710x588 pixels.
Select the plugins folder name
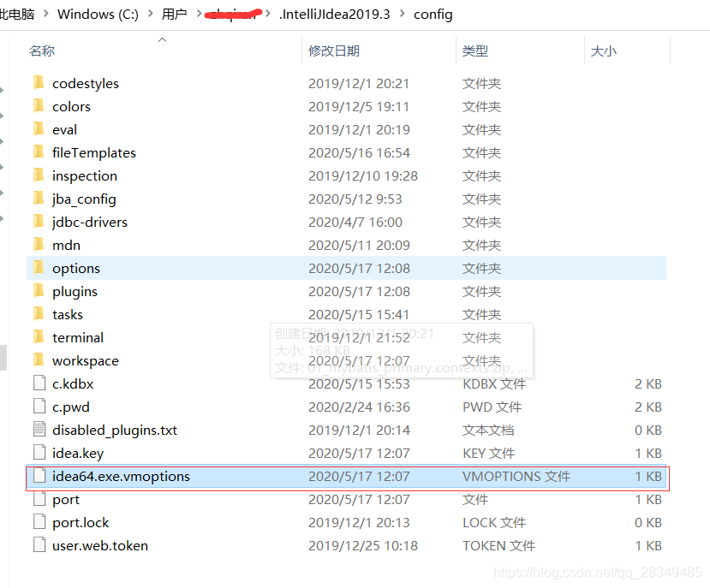(x=75, y=292)
